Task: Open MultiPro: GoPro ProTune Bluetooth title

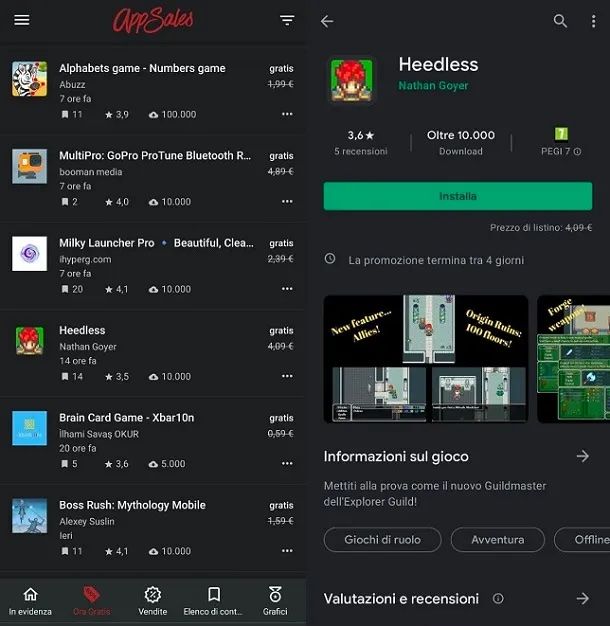Action: pos(155,155)
